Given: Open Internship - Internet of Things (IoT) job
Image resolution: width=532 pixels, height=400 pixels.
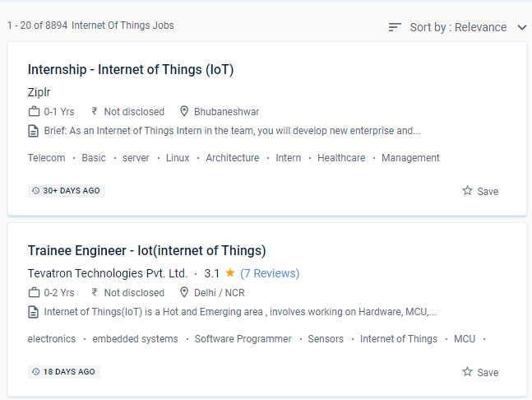Looking at the screenshot, I should tap(131, 70).
